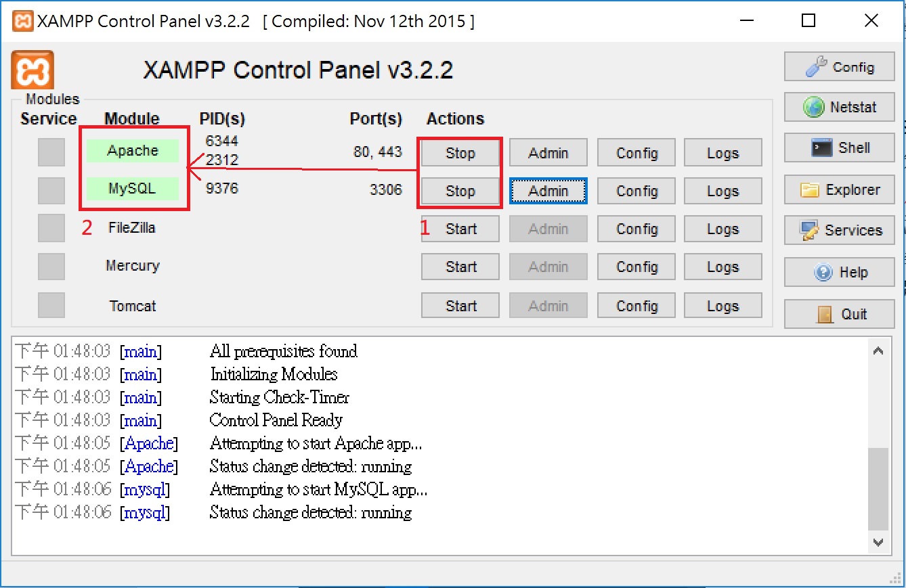Toggle MySQL service install checkbox
Screen dimensions: 906x588
(x=51, y=191)
